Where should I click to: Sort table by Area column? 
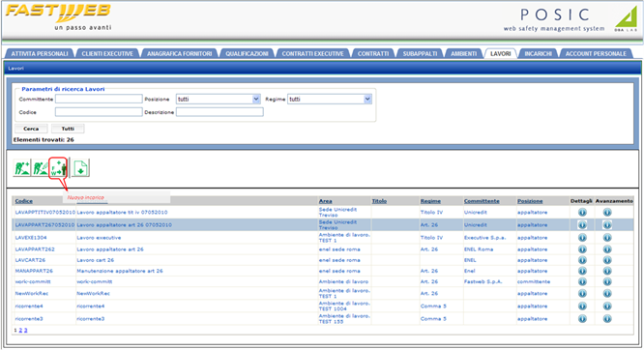[x=325, y=201]
